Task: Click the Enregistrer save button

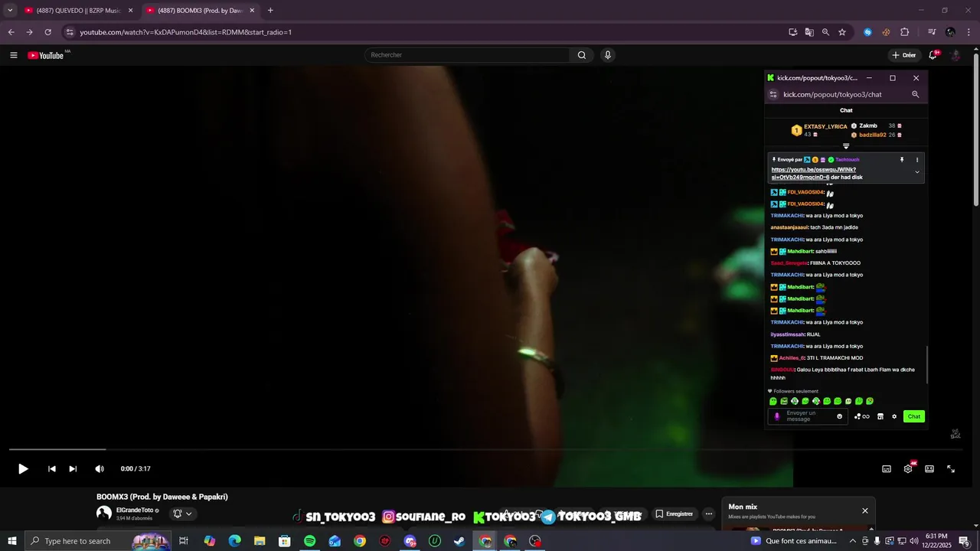Action: coord(675,514)
